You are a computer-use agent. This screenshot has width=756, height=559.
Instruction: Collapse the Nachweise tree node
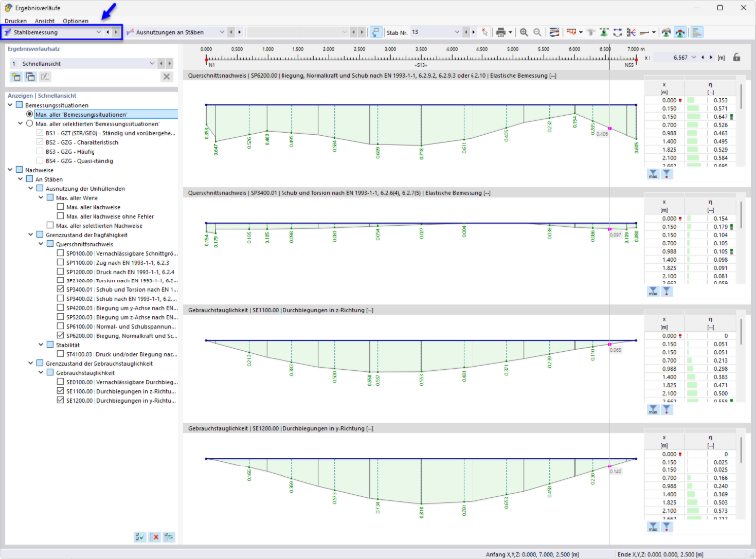(x=10, y=170)
